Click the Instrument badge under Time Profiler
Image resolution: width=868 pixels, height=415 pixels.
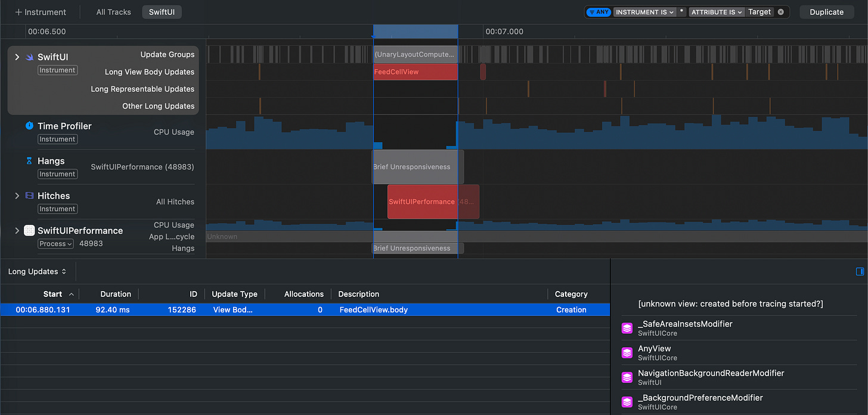pos(57,139)
